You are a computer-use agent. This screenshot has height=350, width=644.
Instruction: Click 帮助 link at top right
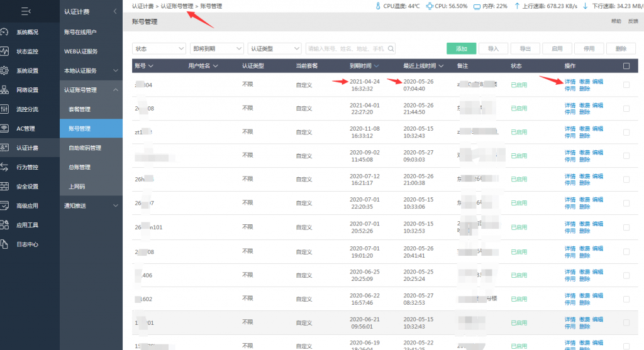[x=616, y=21]
